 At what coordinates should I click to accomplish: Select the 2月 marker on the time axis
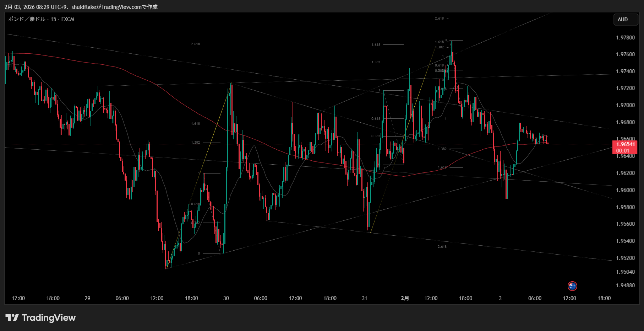coord(405,298)
